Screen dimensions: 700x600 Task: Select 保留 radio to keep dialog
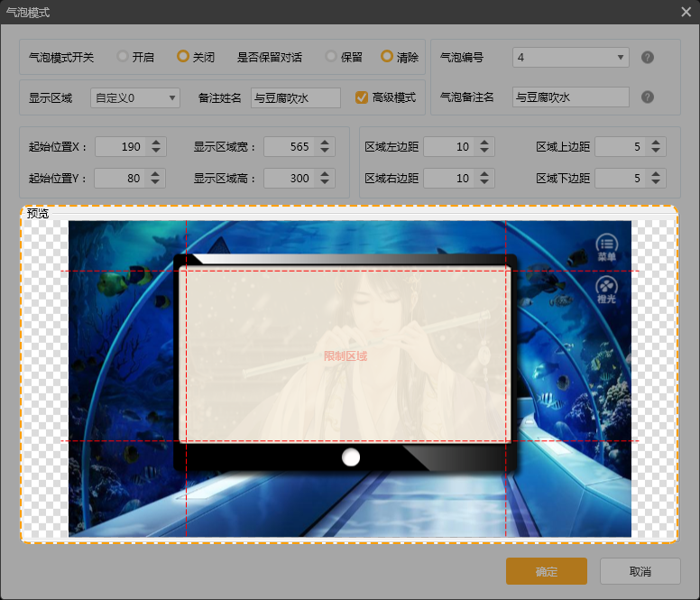(332, 57)
